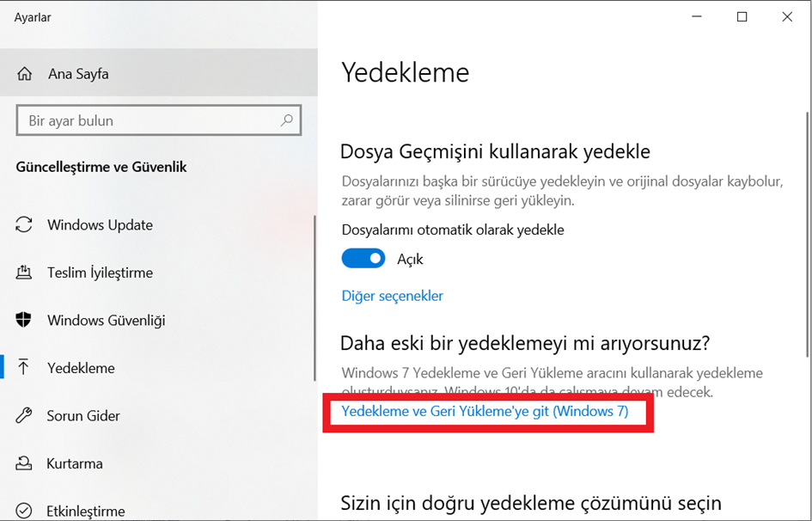
Task: Open the Diğer seçenekler link
Action: 392,296
